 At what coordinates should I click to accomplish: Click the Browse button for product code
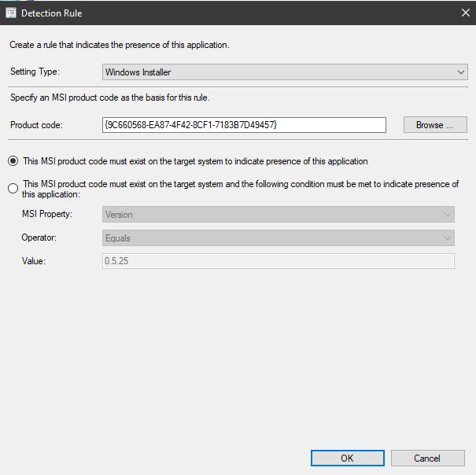pyautogui.click(x=435, y=125)
